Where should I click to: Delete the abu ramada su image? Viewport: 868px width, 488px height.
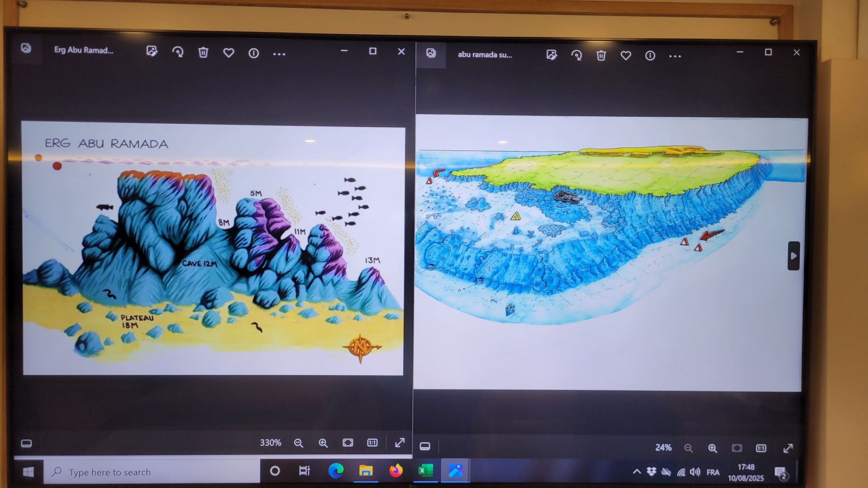click(601, 55)
